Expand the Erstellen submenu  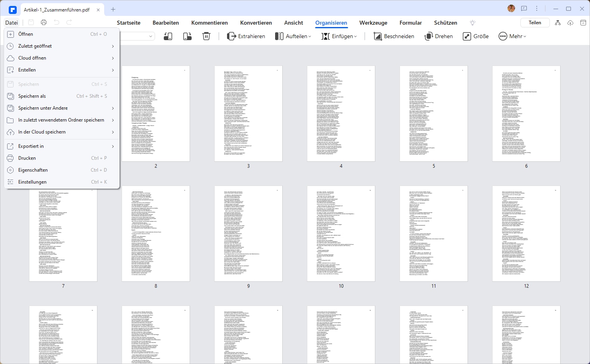click(62, 70)
